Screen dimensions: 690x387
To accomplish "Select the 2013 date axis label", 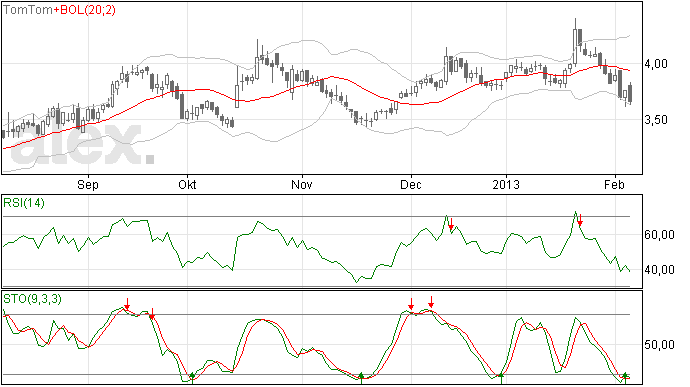I will point(506,184).
